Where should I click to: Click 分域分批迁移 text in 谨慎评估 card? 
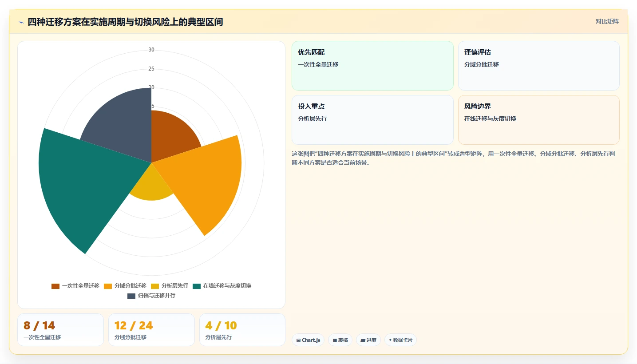pyautogui.click(x=482, y=64)
